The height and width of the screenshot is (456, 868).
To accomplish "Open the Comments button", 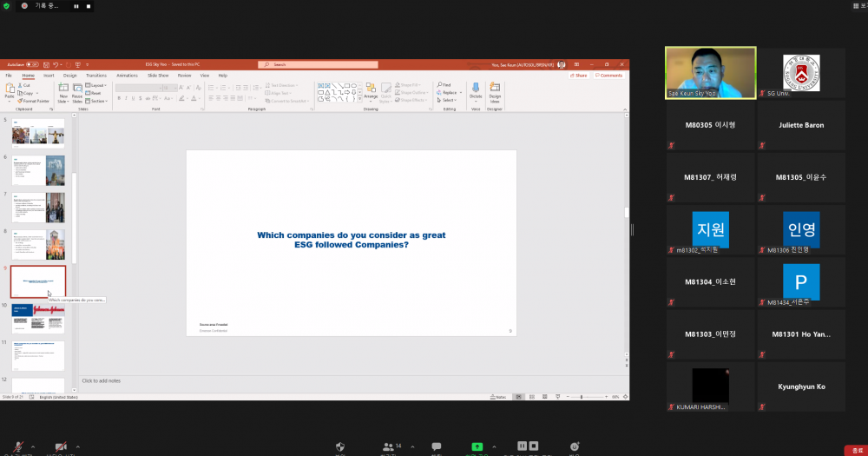I will [609, 76].
